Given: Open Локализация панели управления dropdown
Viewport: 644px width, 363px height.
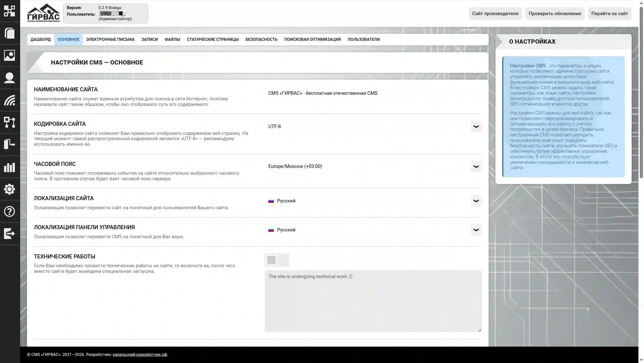Looking at the screenshot, I should [x=476, y=230].
